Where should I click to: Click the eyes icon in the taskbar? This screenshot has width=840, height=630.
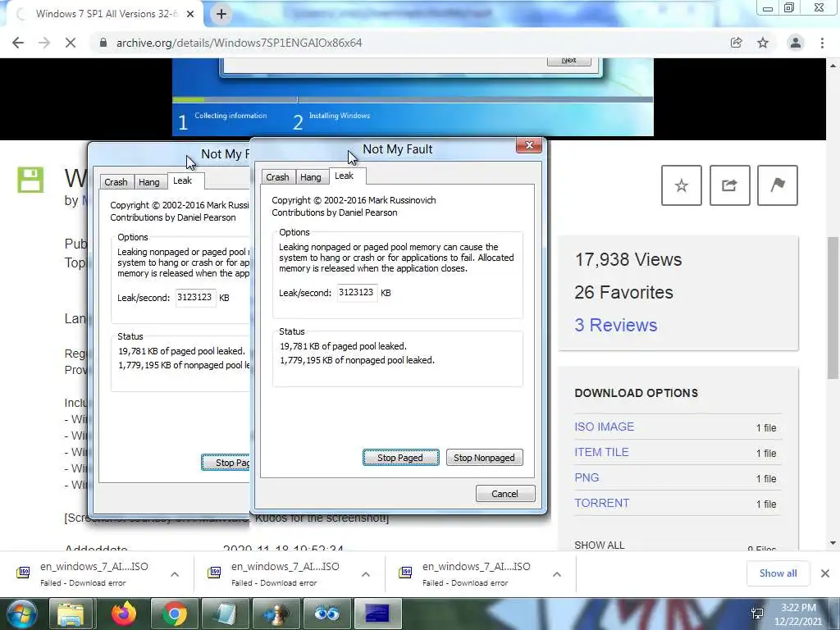point(326,614)
